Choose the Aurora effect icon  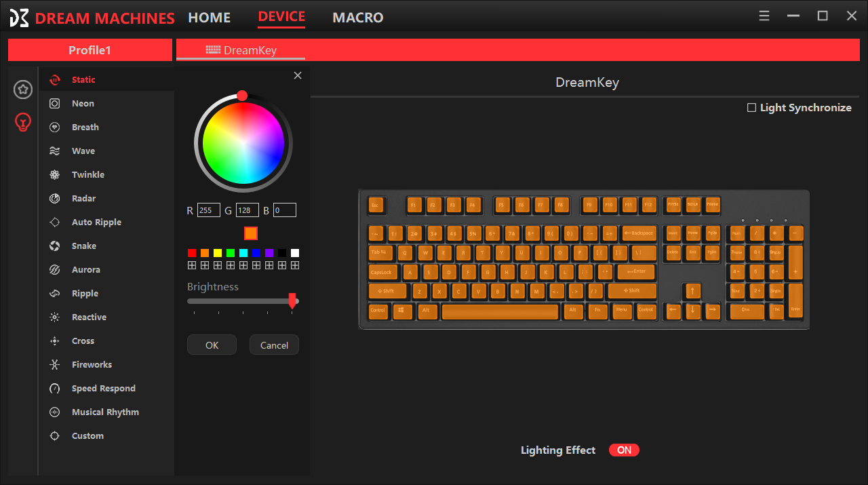55,269
